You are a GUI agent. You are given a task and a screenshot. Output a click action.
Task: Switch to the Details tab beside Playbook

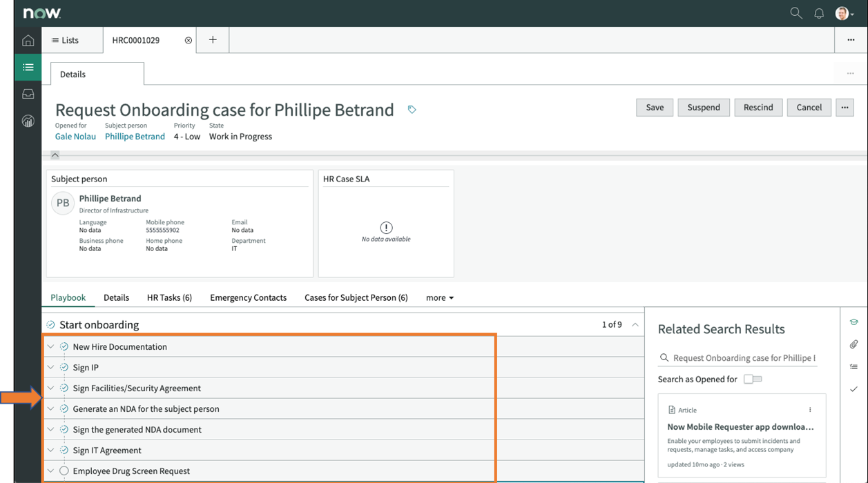click(x=116, y=297)
